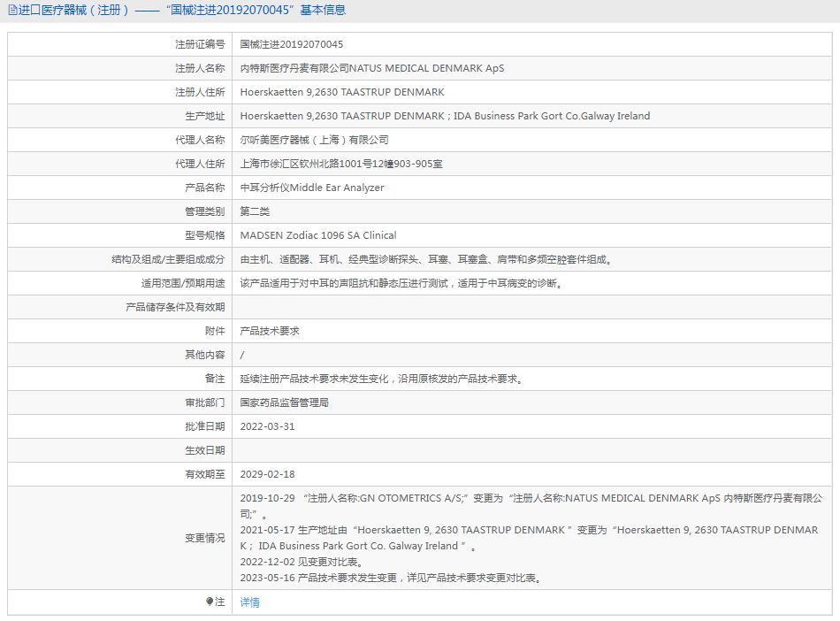
Task: Click the management category value 第二类
Action: 255,211
